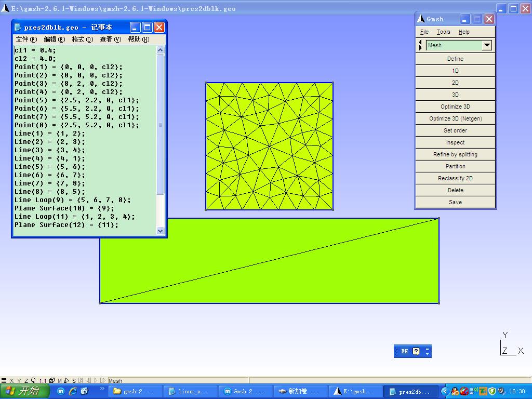Click the Notepad title bar icon

tap(18, 27)
